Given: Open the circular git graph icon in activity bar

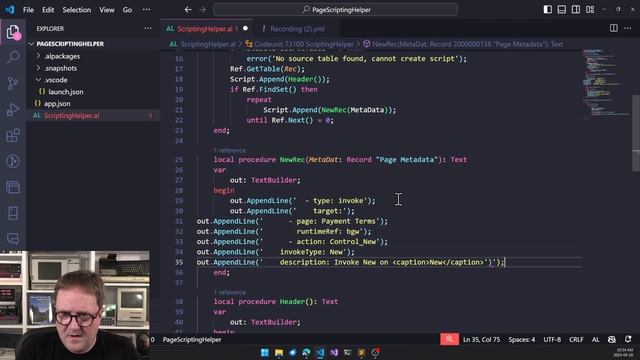Looking at the screenshot, I should tap(13, 161).
